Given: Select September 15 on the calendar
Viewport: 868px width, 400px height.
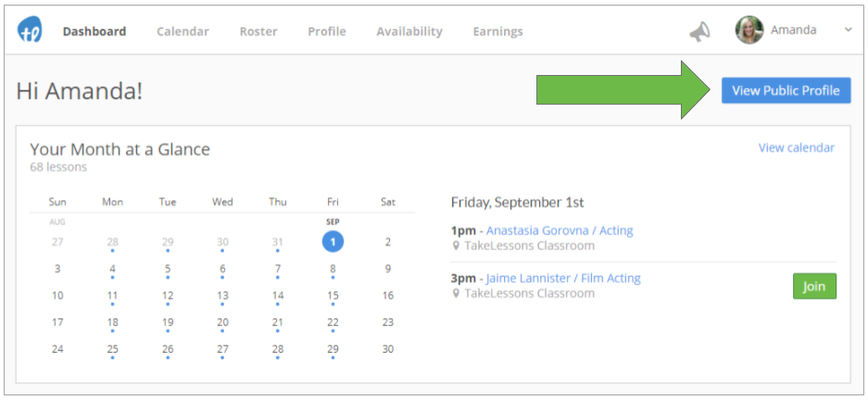Looking at the screenshot, I should (x=333, y=296).
